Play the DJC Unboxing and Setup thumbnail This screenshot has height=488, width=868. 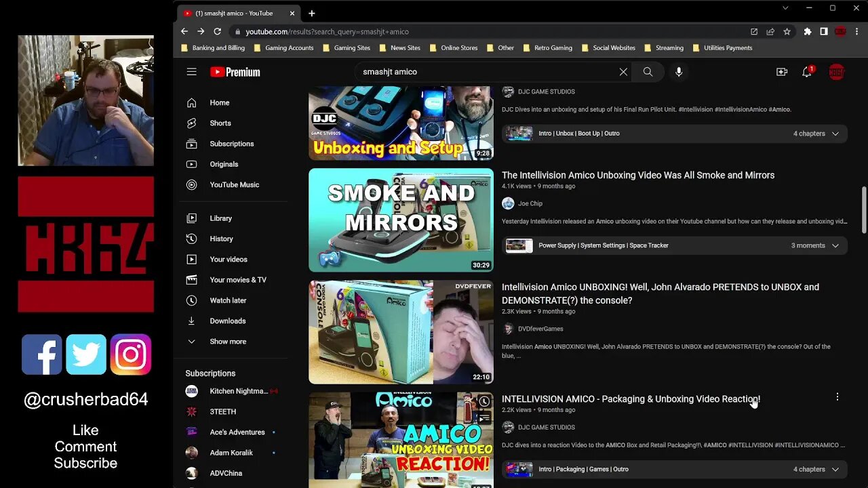pos(401,123)
